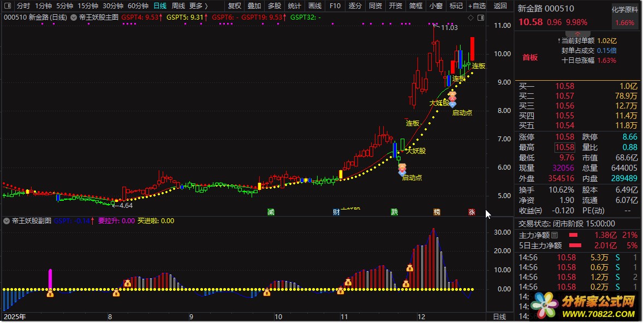Click the 涨停 10.58 value
This screenshot has width=644, height=323.
(x=565, y=137)
